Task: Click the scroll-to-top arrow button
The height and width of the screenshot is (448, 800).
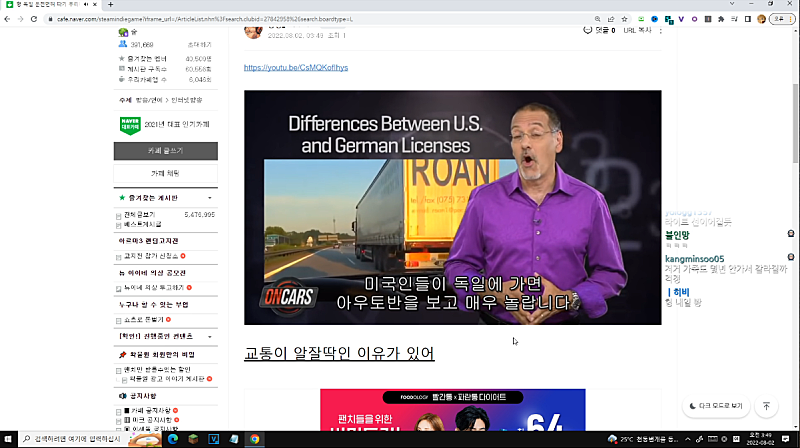Action: (766, 406)
